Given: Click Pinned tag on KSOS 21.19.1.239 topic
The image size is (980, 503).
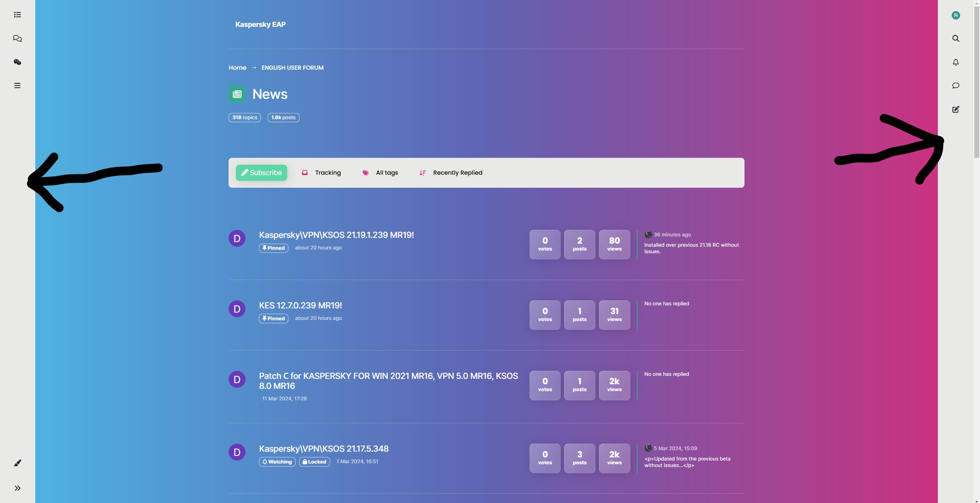Looking at the screenshot, I should pos(273,248).
